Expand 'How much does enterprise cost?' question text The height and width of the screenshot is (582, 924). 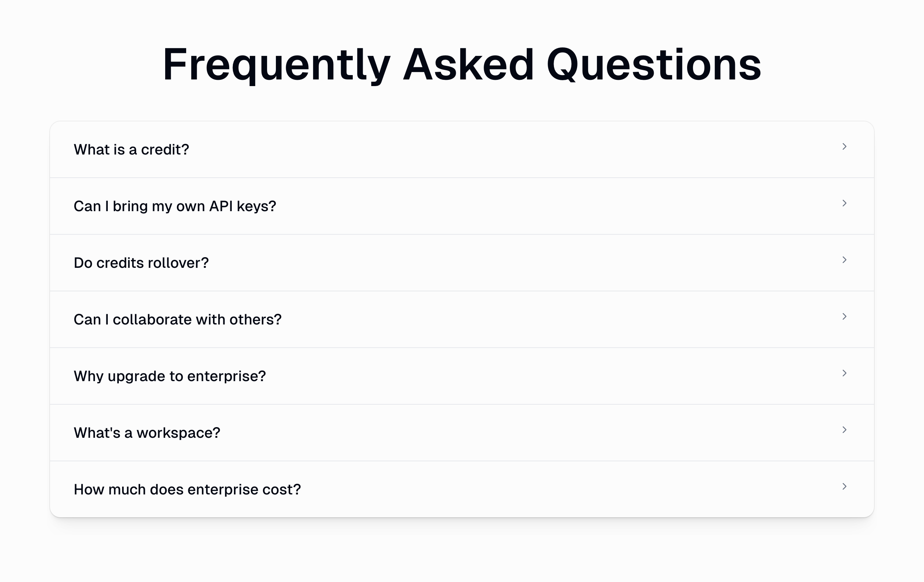(x=187, y=490)
